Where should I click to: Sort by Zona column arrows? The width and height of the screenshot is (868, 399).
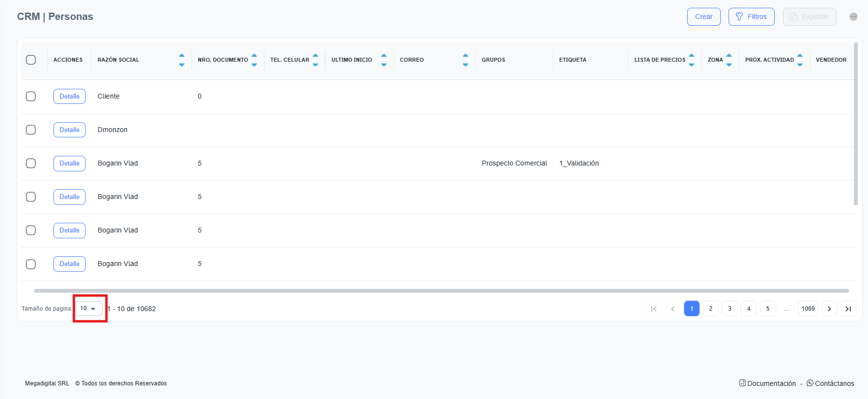pos(729,60)
